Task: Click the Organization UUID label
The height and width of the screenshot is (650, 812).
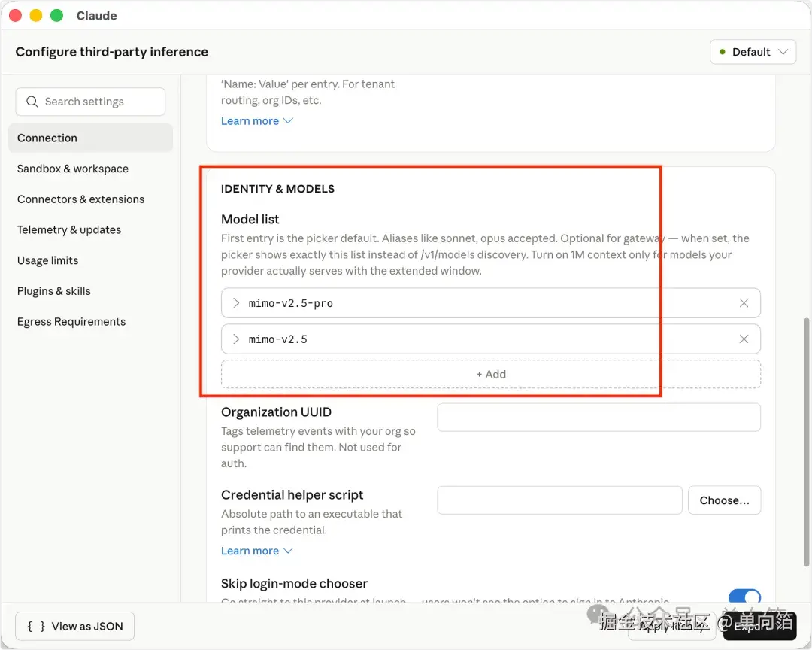Action: pyautogui.click(x=276, y=412)
